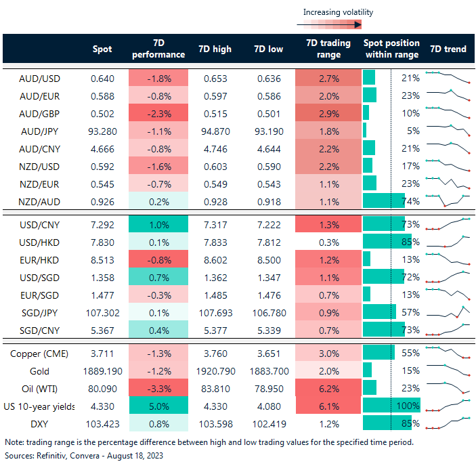Select the Gold spot value 1889.190
This screenshot has width=476, height=468.
click(102, 370)
